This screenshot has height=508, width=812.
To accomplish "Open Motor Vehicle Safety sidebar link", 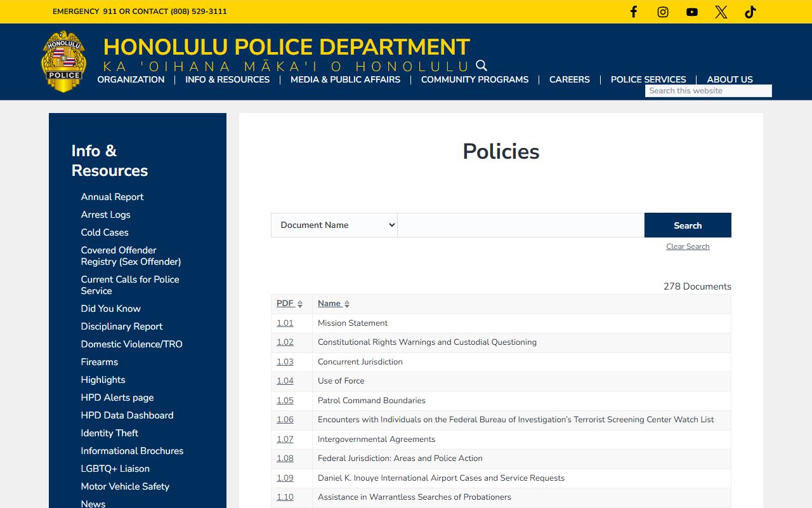I will 125,486.
